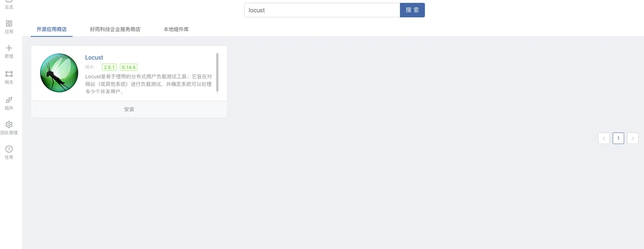The image size is (644, 249).
Task: Open the 应用 section in sidebar
Action: click(x=9, y=27)
